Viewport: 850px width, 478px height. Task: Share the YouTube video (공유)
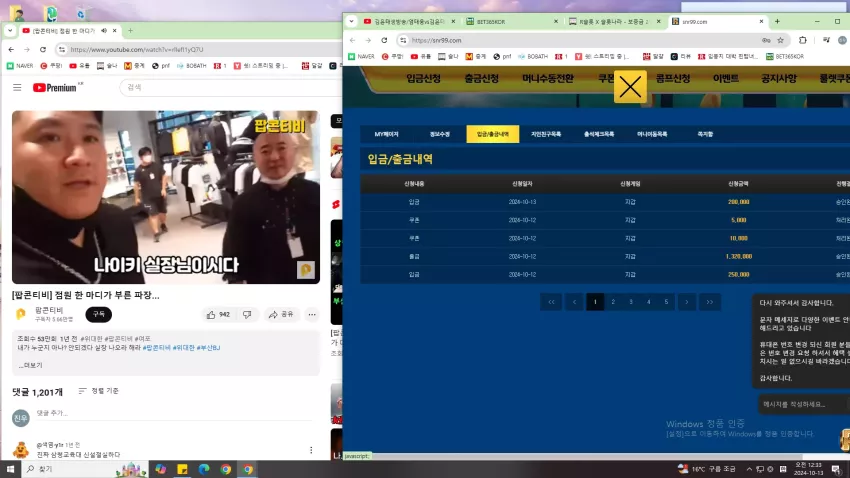pyautogui.click(x=281, y=314)
